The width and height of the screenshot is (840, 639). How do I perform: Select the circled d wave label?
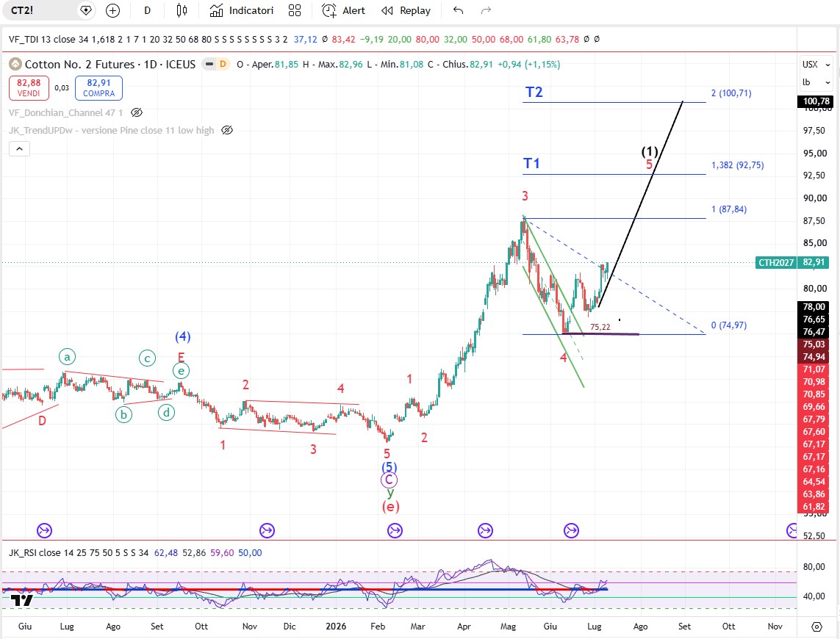point(167,413)
